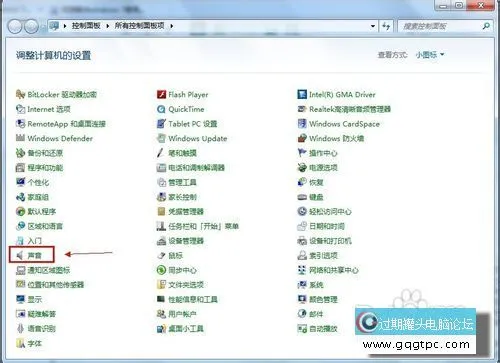This screenshot has width=500, height=363.
Task: Open the Windows Update icon
Action: pyautogui.click(x=161, y=138)
